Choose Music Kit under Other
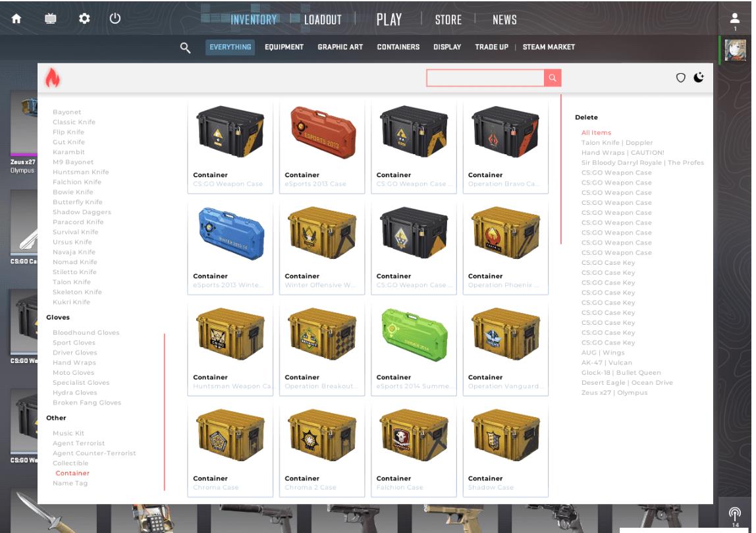756x533 pixels. click(x=68, y=433)
